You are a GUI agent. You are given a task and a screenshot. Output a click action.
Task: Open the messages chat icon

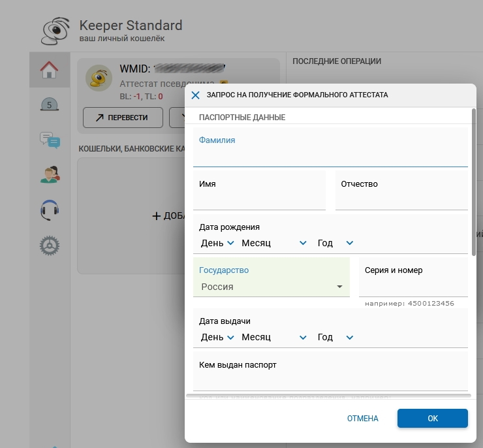point(50,139)
